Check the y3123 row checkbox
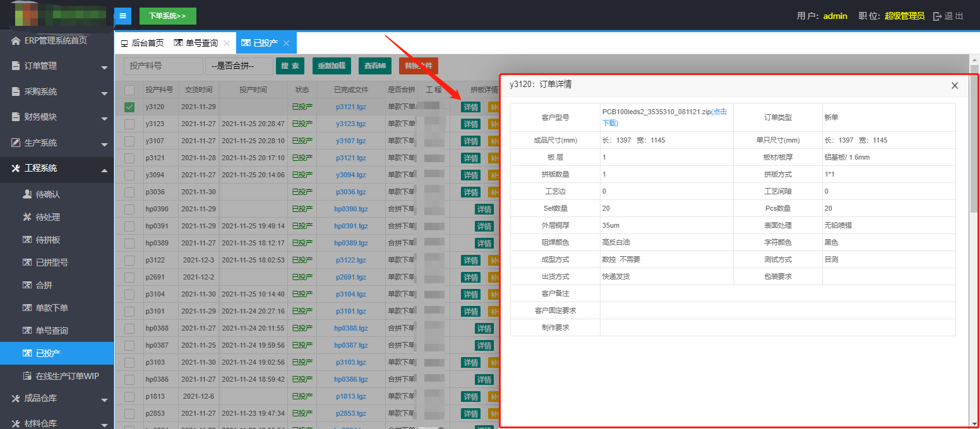Screen dimensions: 980x429 coord(129,124)
